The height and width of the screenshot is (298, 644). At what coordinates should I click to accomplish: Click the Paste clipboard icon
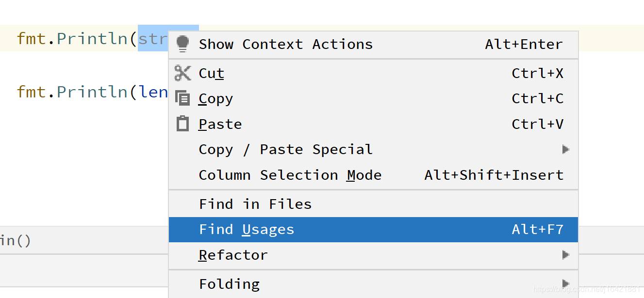point(182,124)
